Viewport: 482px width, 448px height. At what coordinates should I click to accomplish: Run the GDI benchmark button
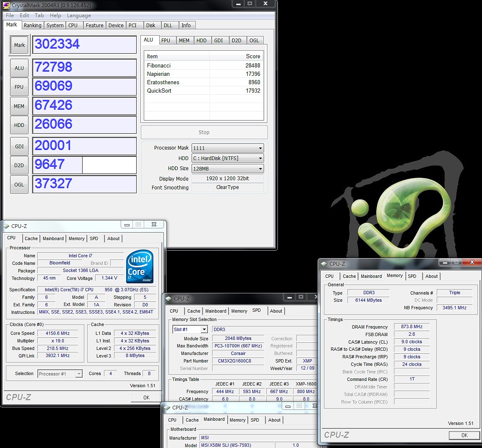(19, 146)
